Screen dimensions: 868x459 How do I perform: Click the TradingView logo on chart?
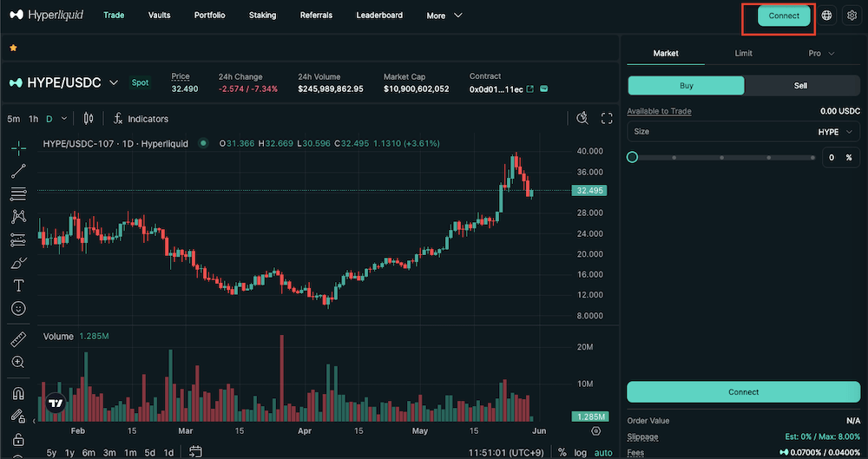[56, 403]
